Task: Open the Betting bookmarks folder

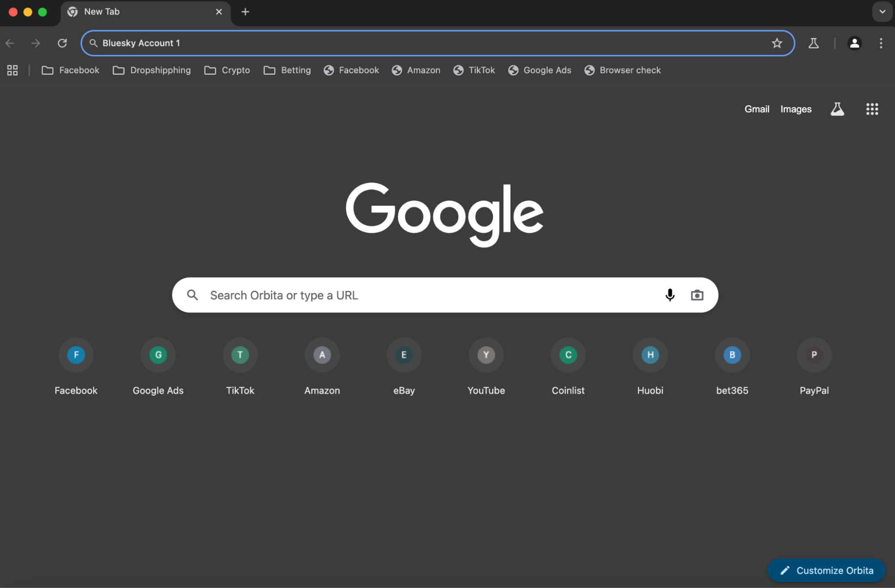Action: tap(287, 70)
